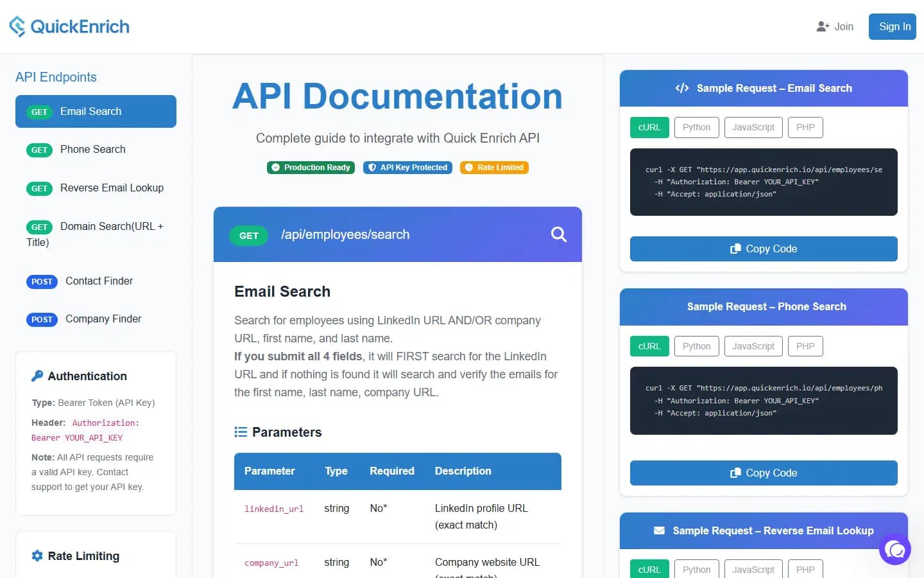Screen dimensions: 924x578
Task: Click the key icon beside Authentication
Action: [37, 376]
